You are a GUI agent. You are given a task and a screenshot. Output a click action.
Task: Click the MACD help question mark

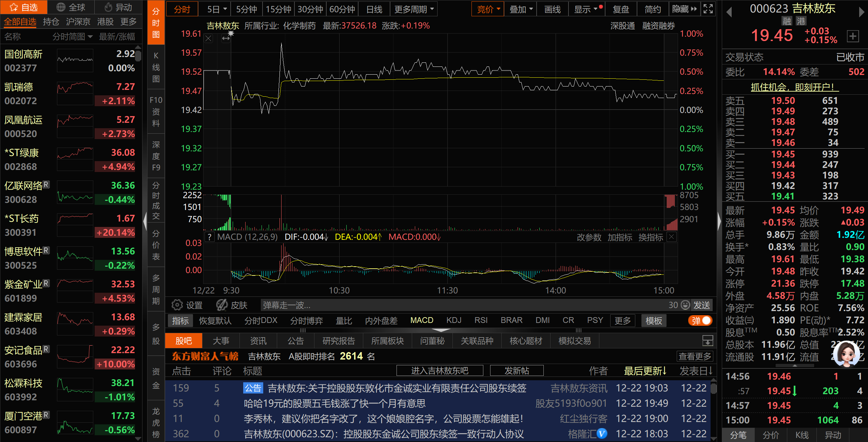210,237
